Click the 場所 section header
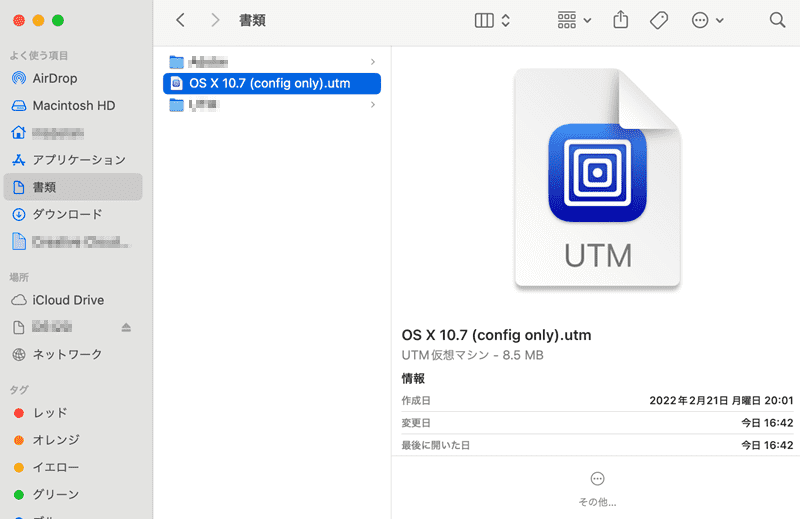This screenshot has height=519, width=800. tap(19, 277)
